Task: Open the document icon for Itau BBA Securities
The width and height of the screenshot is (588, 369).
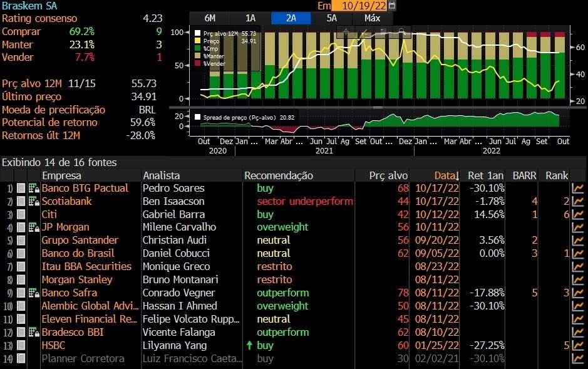Action: click(21, 267)
